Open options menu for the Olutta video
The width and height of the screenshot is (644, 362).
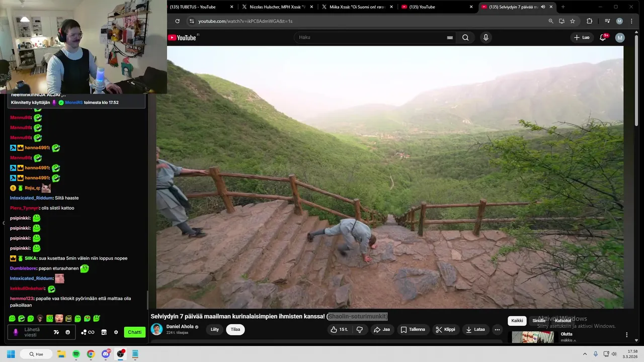coord(627,335)
